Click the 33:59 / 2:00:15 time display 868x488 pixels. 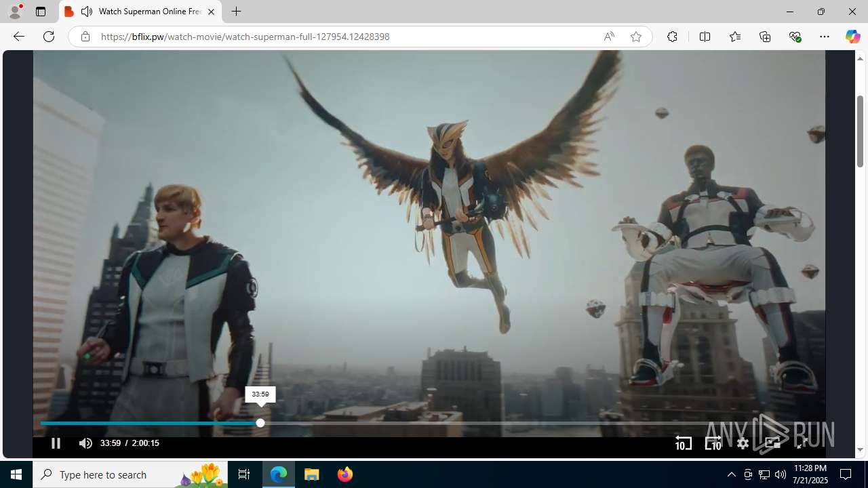point(130,443)
